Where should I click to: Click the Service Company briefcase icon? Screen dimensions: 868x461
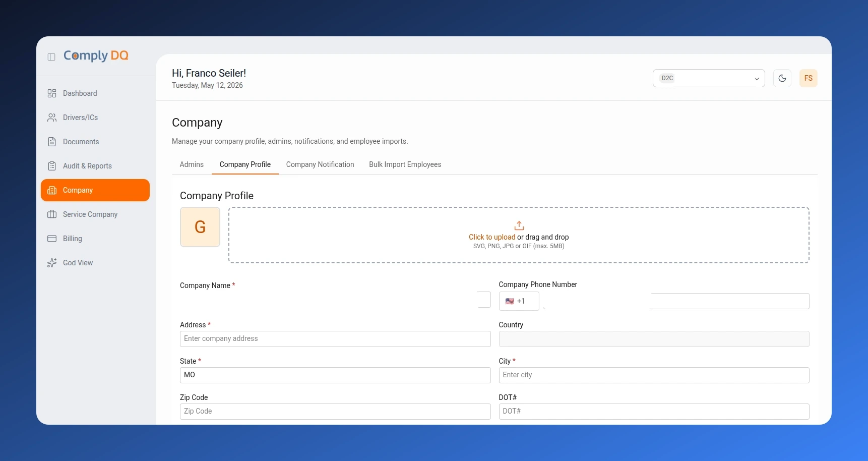[52, 214]
